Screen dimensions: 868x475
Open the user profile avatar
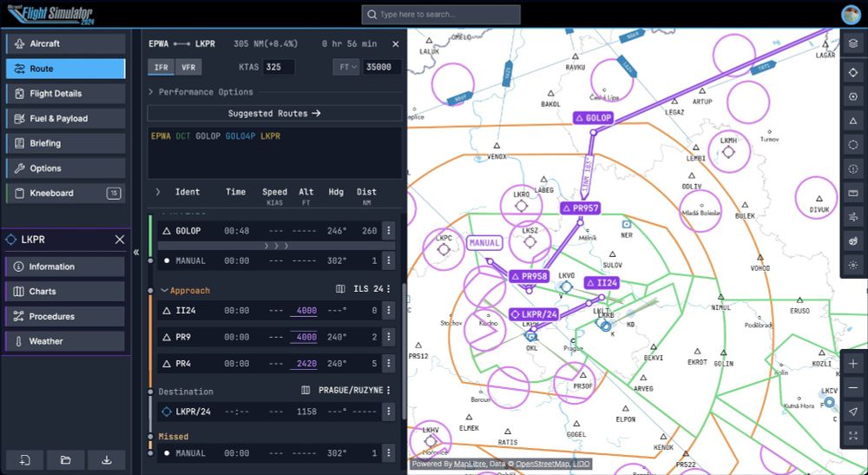tap(851, 15)
